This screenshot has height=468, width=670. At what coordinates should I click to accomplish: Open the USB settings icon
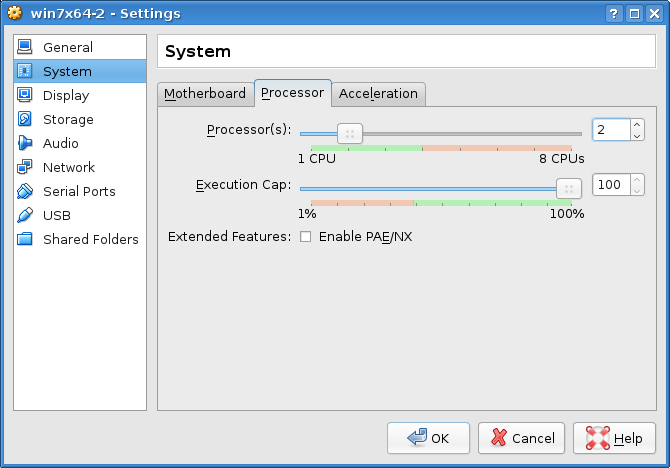(x=25, y=215)
